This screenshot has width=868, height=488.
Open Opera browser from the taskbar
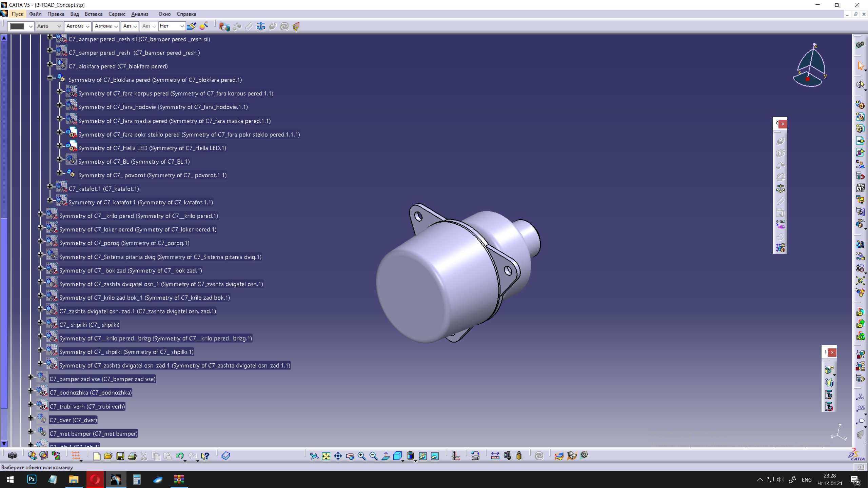pyautogui.click(x=95, y=480)
